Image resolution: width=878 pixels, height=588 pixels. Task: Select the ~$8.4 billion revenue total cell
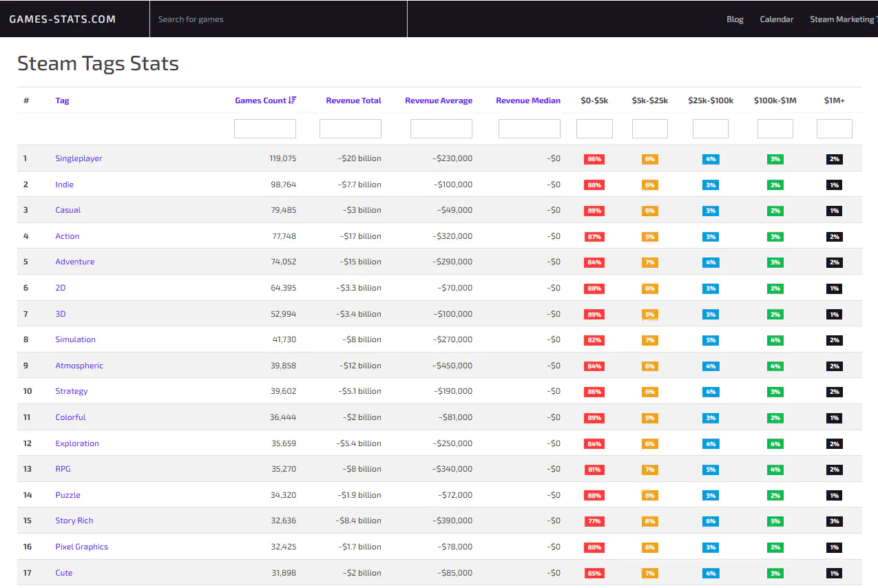point(359,521)
